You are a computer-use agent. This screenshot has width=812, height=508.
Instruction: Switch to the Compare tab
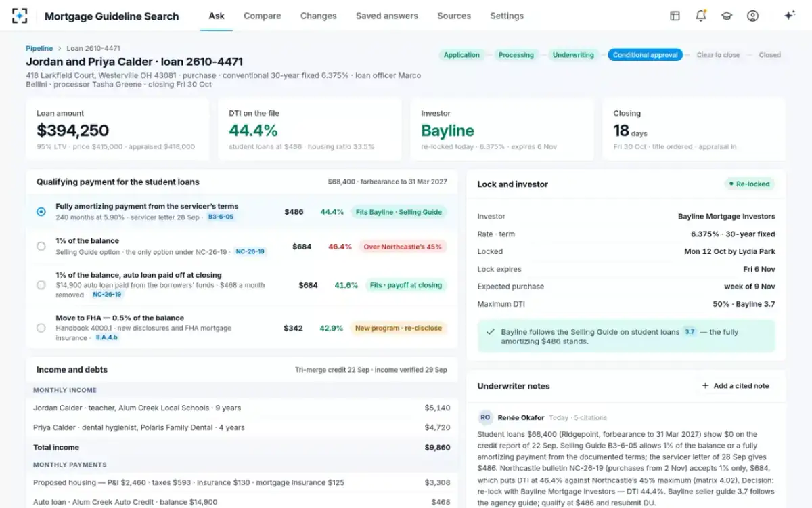tap(263, 16)
